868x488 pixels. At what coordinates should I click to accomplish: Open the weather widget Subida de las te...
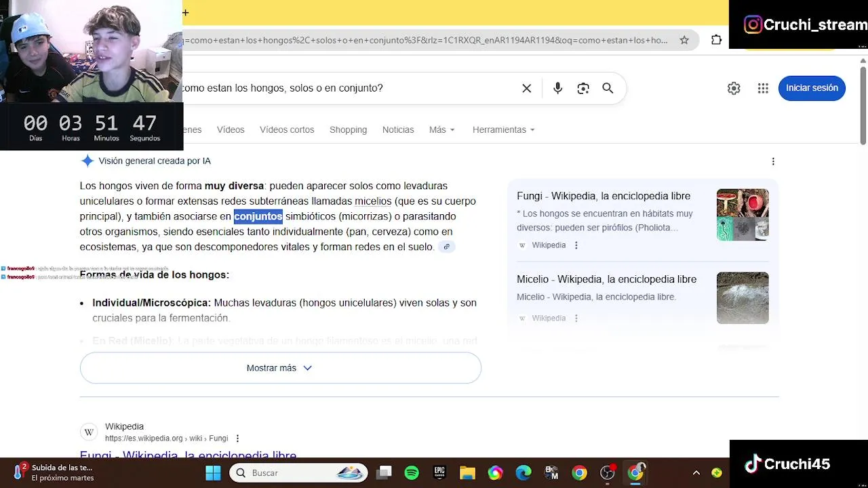click(54, 472)
